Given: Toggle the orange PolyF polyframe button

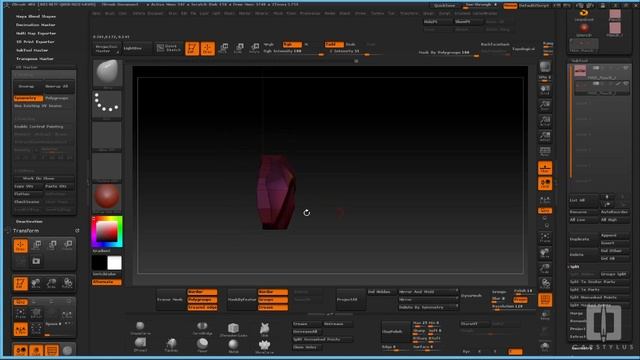Looking at the screenshot, I should coord(545,300).
